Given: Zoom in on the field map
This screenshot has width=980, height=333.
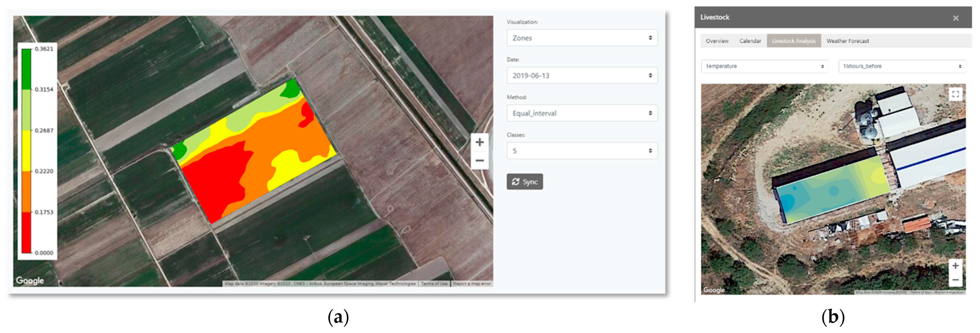Looking at the screenshot, I should (479, 142).
